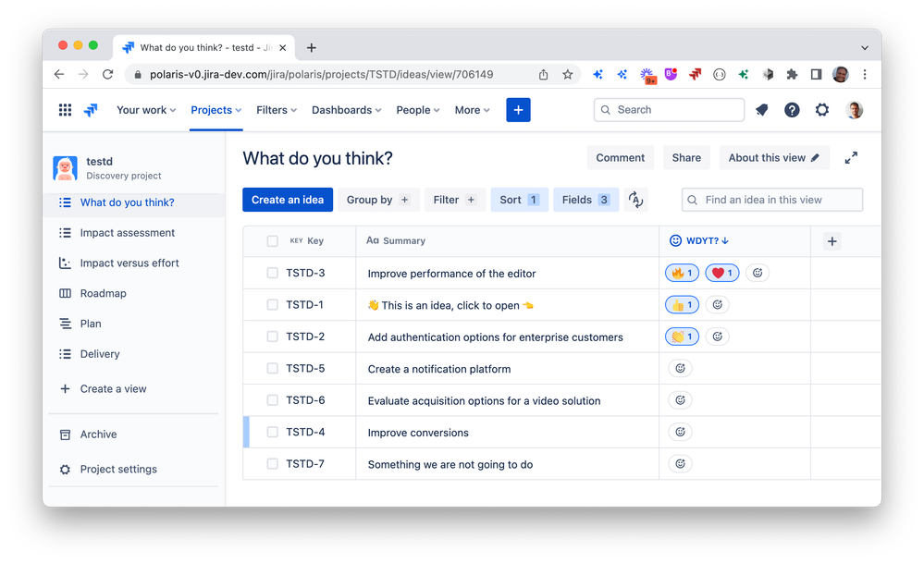Check the TSTD-6 row checkbox

tap(272, 400)
